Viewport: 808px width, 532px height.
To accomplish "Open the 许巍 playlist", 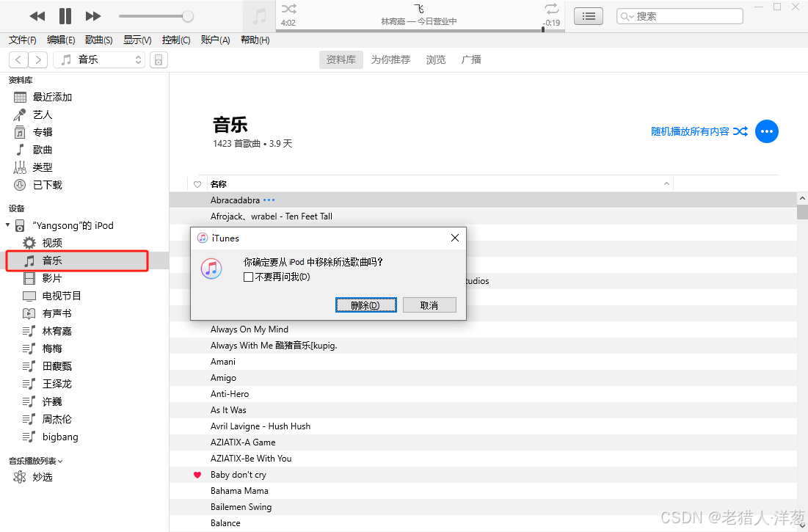I will click(x=51, y=401).
